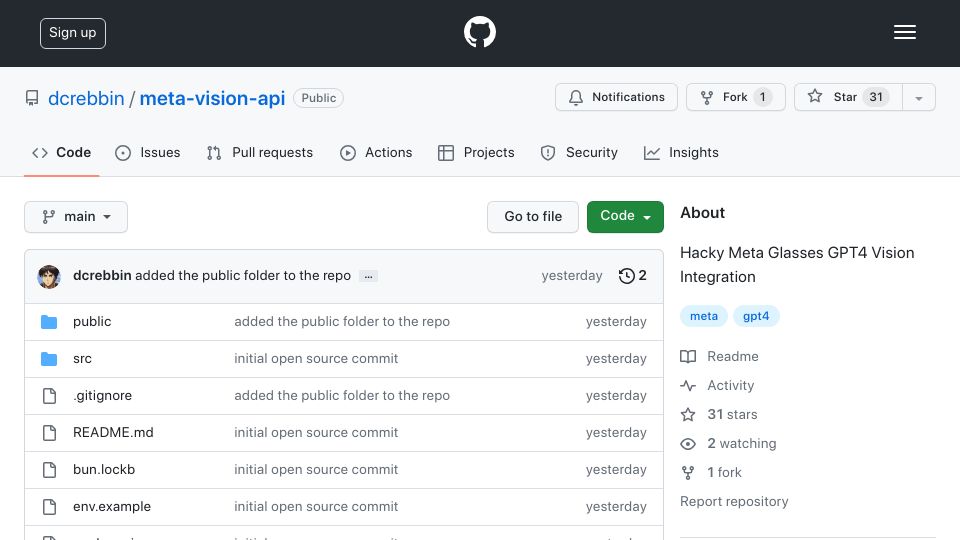
Task: Click the bell icon in Notifications
Action: click(x=576, y=97)
